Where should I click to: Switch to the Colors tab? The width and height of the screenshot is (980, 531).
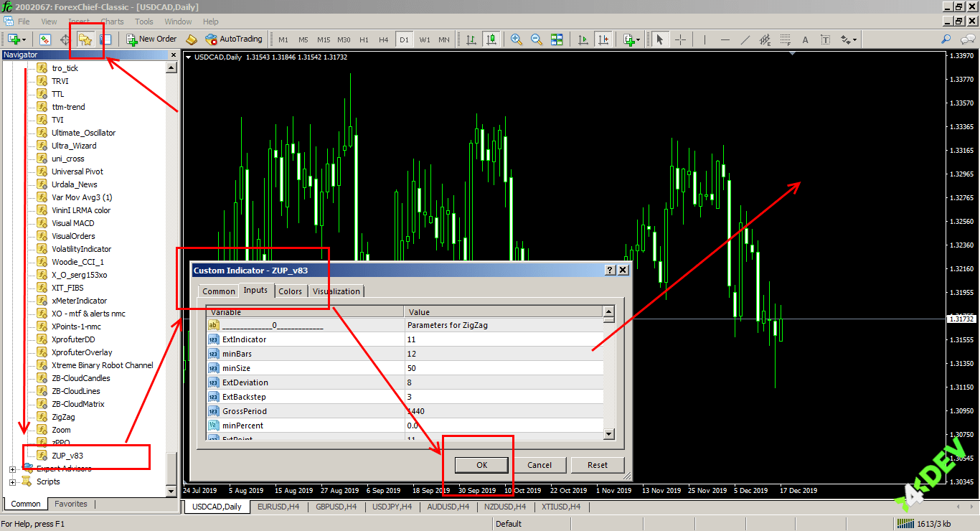pos(291,291)
